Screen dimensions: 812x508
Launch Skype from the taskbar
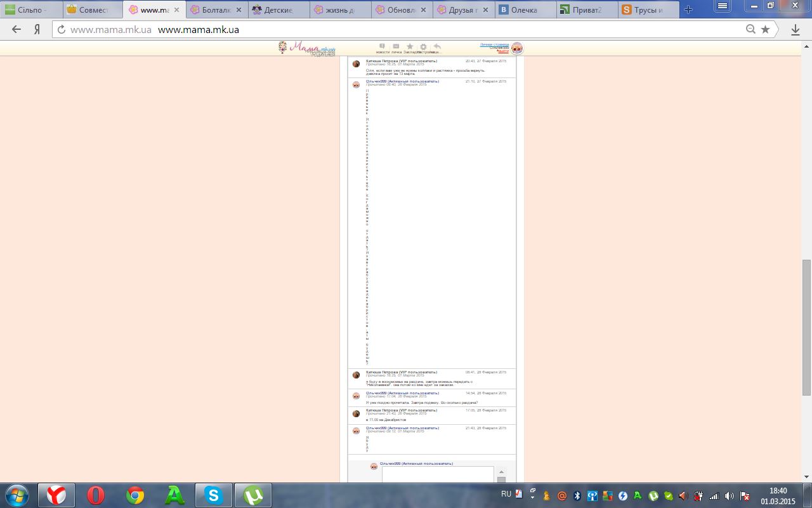pos(213,495)
